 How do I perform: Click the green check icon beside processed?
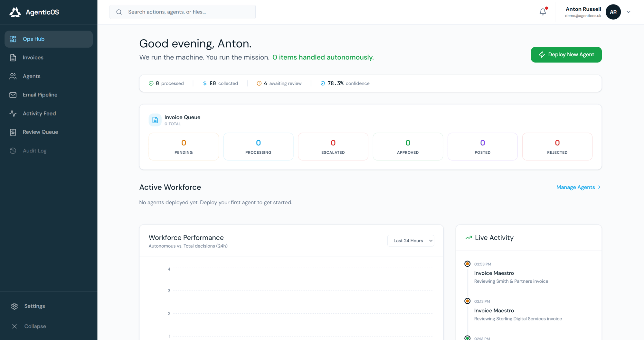(x=151, y=83)
